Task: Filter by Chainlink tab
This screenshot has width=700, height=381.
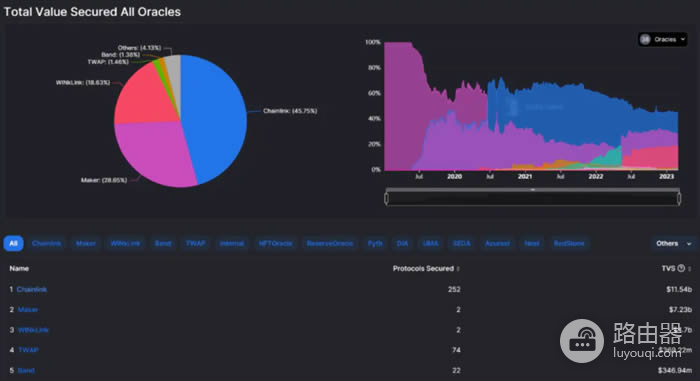Action: click(x=46, y=243)
